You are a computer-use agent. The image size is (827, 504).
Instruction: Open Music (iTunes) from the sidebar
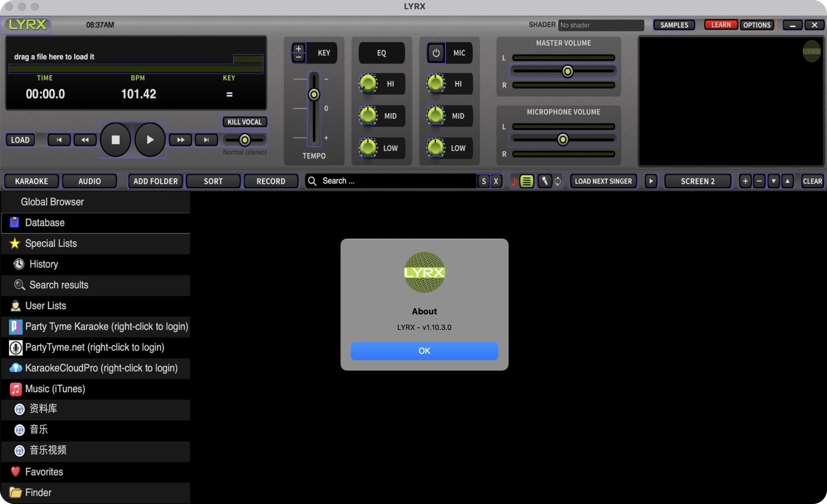pos(55,389)
